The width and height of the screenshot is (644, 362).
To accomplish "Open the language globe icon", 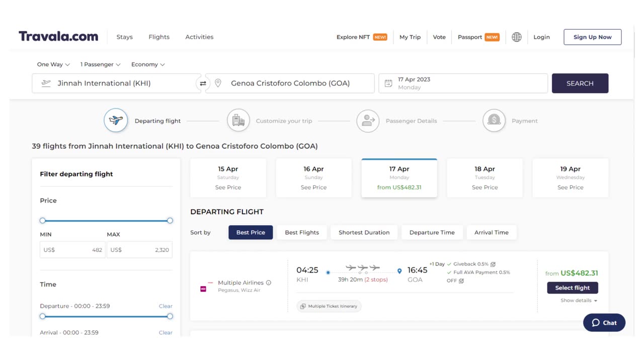I will pos(517,37).
